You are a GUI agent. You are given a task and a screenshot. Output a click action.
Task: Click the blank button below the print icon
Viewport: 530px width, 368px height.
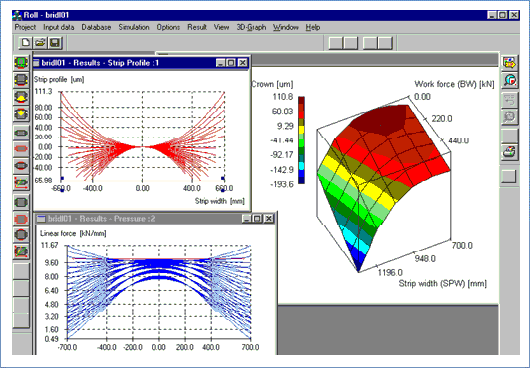pos(509,176)
